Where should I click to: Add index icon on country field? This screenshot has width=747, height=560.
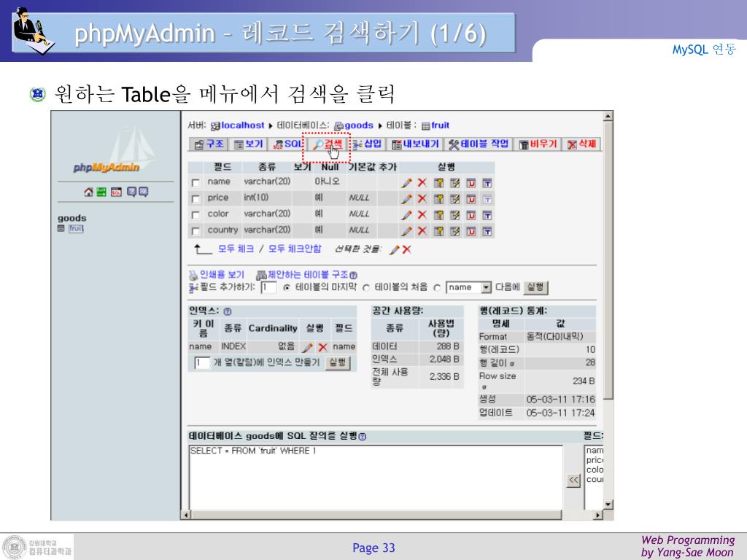click(455, 231)
